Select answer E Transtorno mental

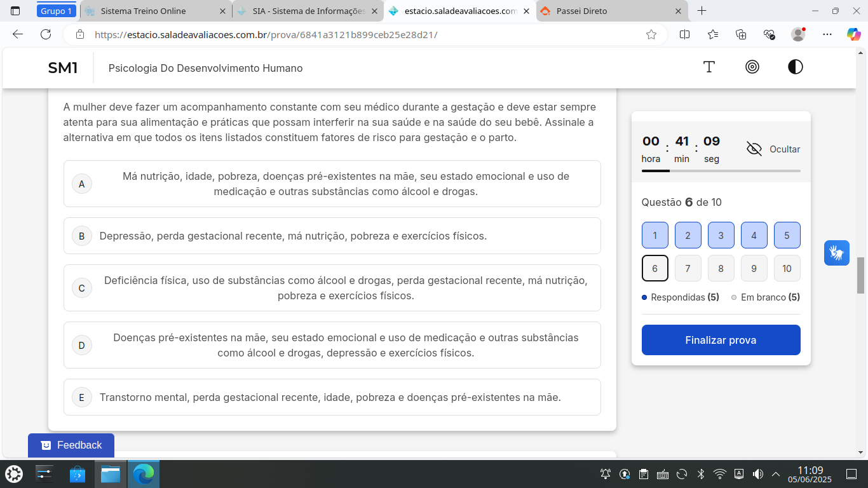332,398
